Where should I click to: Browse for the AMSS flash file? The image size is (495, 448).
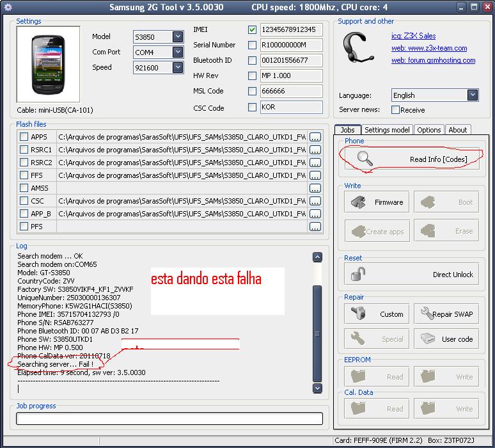click(315, 188)
